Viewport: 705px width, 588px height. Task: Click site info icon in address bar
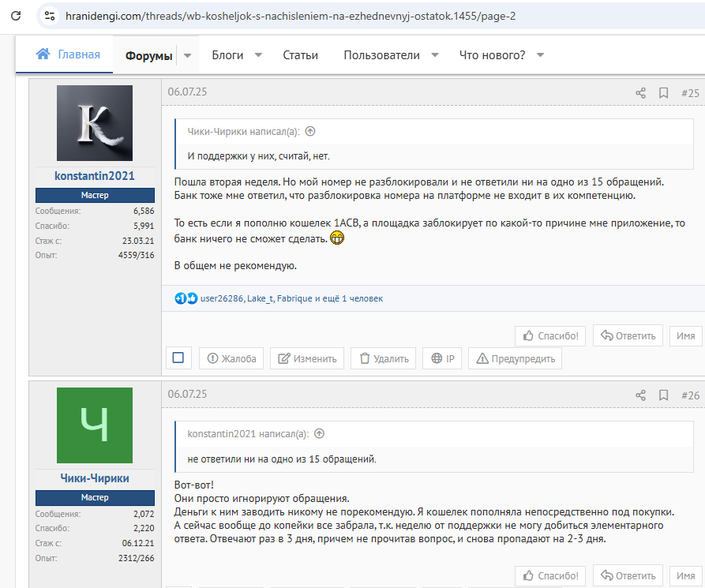tap(49, 16)
